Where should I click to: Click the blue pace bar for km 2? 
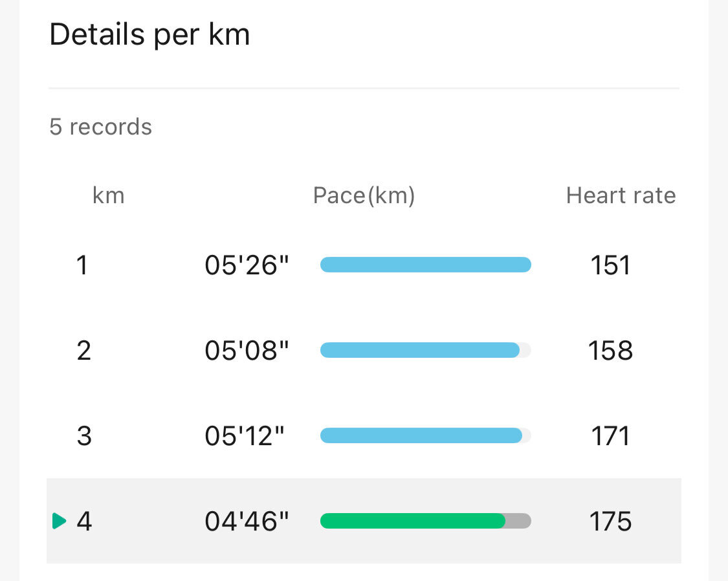point(419,350)
